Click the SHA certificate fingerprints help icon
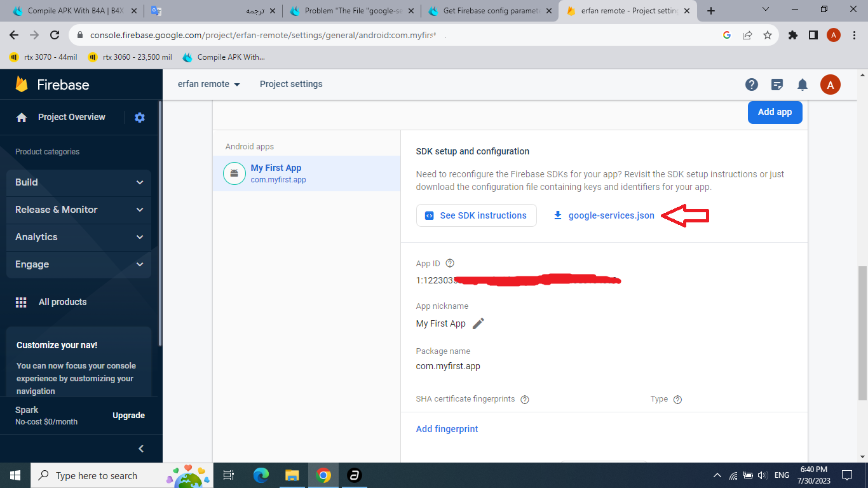The width and height of the screenshot is (868, 488). click(525, 400)
